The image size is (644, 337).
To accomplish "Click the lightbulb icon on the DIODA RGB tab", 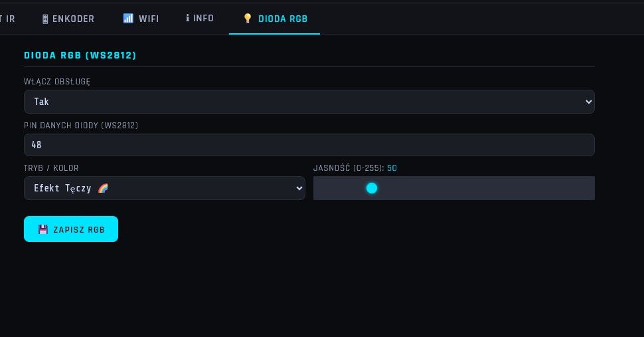I will coord(248,19).
